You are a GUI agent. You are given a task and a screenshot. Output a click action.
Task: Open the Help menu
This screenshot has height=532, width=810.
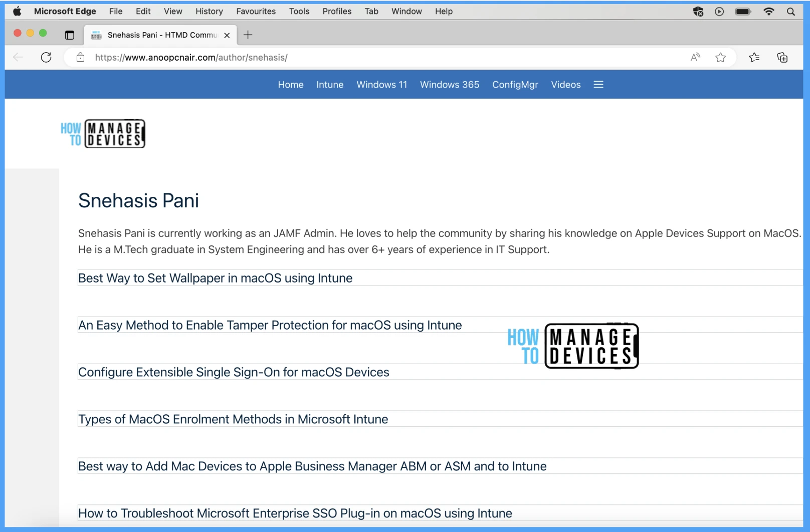point(444,11)
